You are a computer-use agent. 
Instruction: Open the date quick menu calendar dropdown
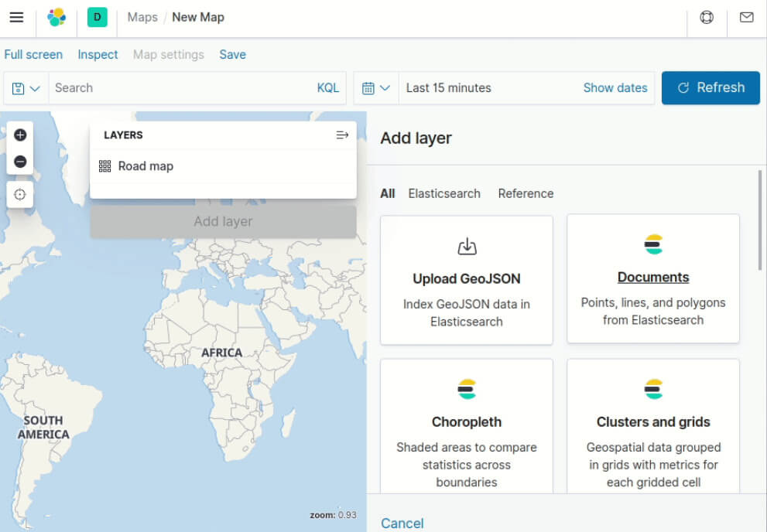click(375, 88)
